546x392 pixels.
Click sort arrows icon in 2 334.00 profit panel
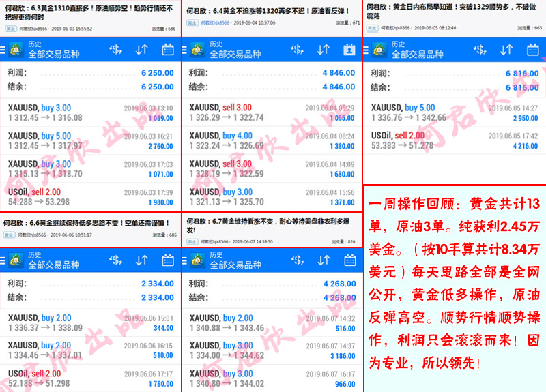[x=142, y=260]
